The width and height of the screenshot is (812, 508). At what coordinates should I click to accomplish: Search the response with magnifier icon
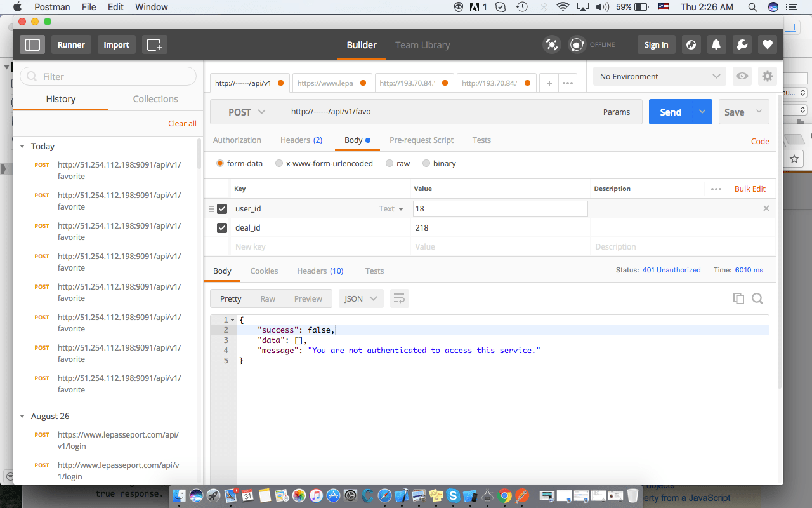(757, 298)
